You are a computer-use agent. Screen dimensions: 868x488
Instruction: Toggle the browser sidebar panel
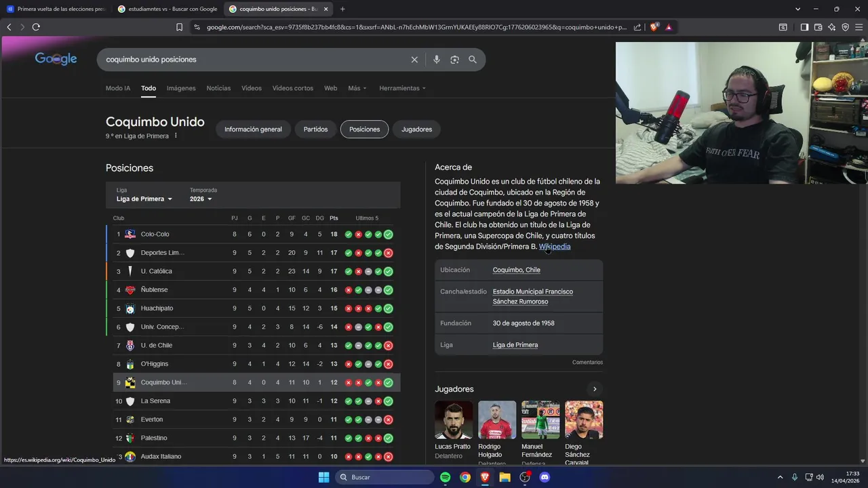(x=804, y=27)
